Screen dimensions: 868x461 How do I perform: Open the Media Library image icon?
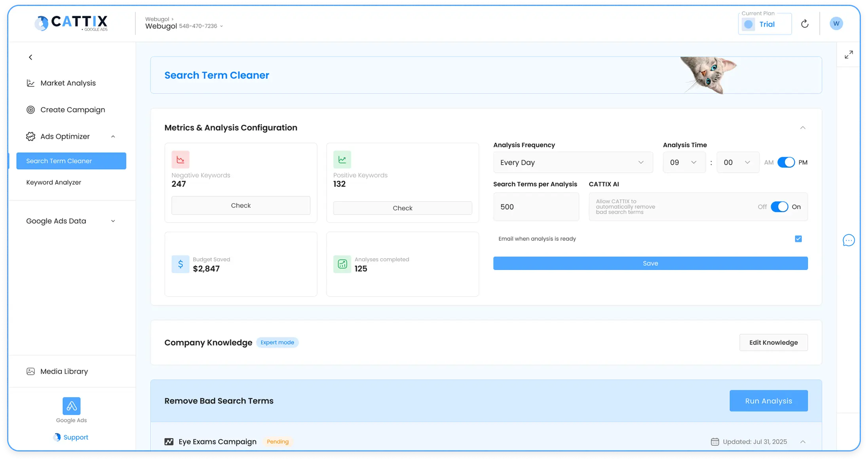coord(31,371)
